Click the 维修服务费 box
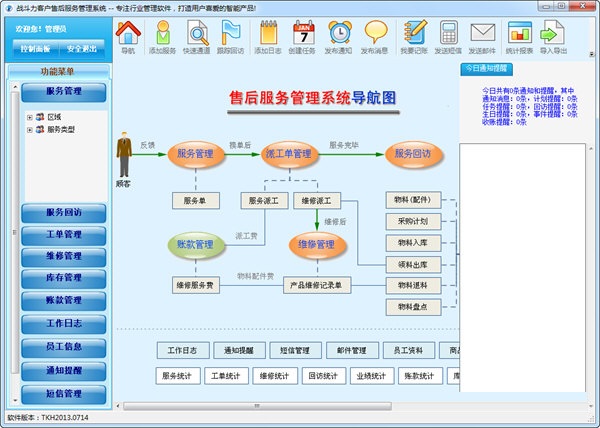The width and height of the screenshot is (600, 428). tap(196, 285)
